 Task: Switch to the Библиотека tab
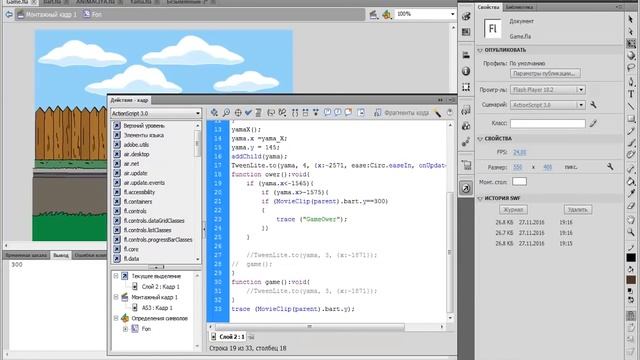pyautogui.click(x=519, y=7)
